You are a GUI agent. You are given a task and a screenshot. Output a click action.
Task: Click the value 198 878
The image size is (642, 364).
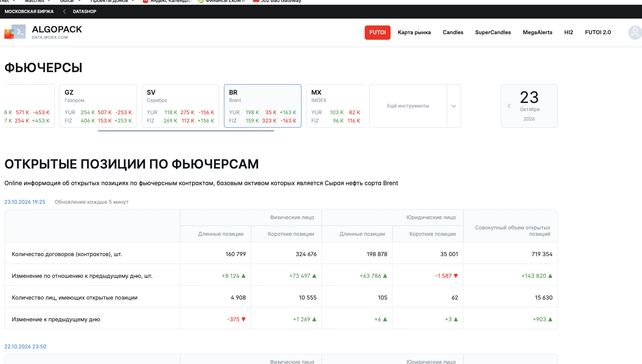(x=377, y=254)
